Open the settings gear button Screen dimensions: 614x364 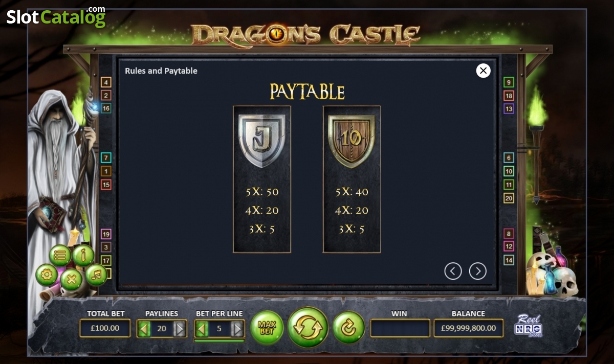pyautogui.click(x=47, y=275)
